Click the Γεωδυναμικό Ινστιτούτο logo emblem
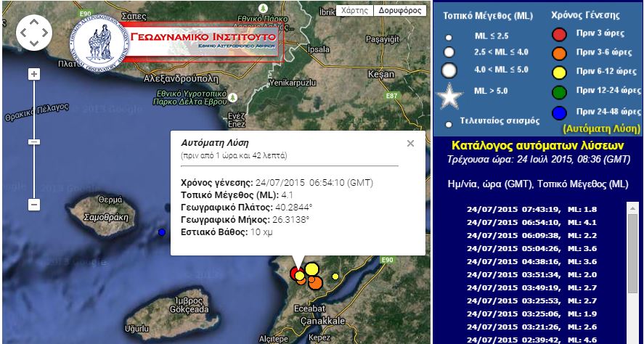This screenshot has height=344, width=644. pyautogui.click(x=98, y=45)
